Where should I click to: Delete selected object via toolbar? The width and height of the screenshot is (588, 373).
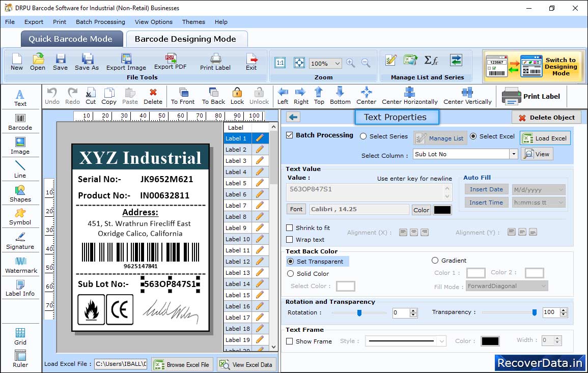(x=153, y=96)
